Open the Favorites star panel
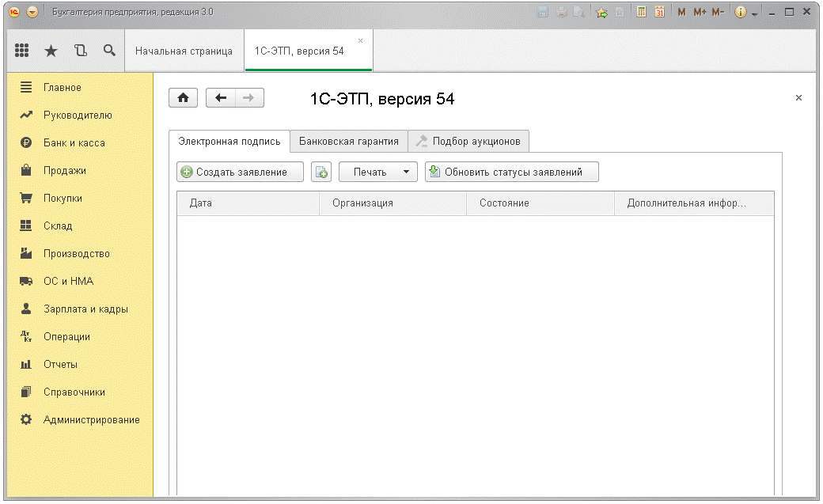 click(x=51, y=51)
